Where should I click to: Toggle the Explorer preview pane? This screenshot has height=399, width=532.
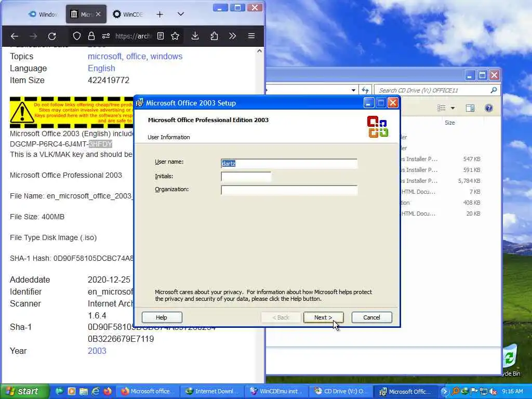[x=470, y=108]
